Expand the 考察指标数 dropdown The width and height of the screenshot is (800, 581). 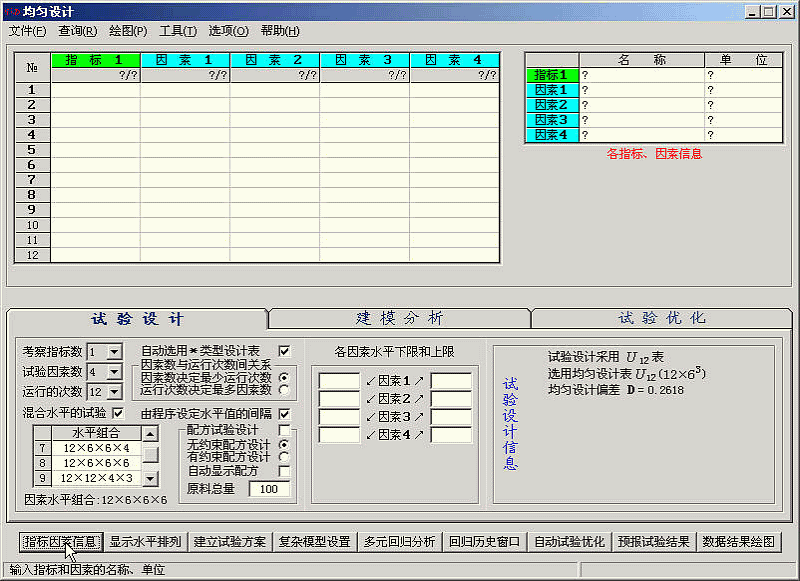(x=114, y=352)
